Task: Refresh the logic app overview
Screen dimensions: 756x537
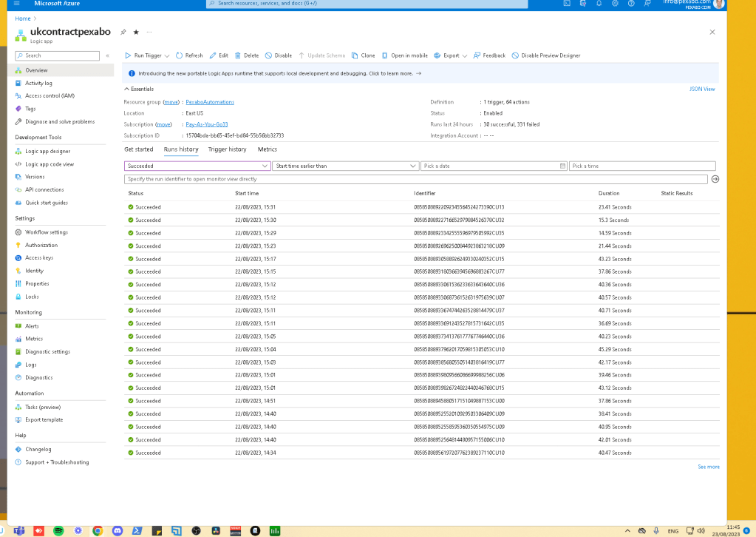Action: click(189, 55)
